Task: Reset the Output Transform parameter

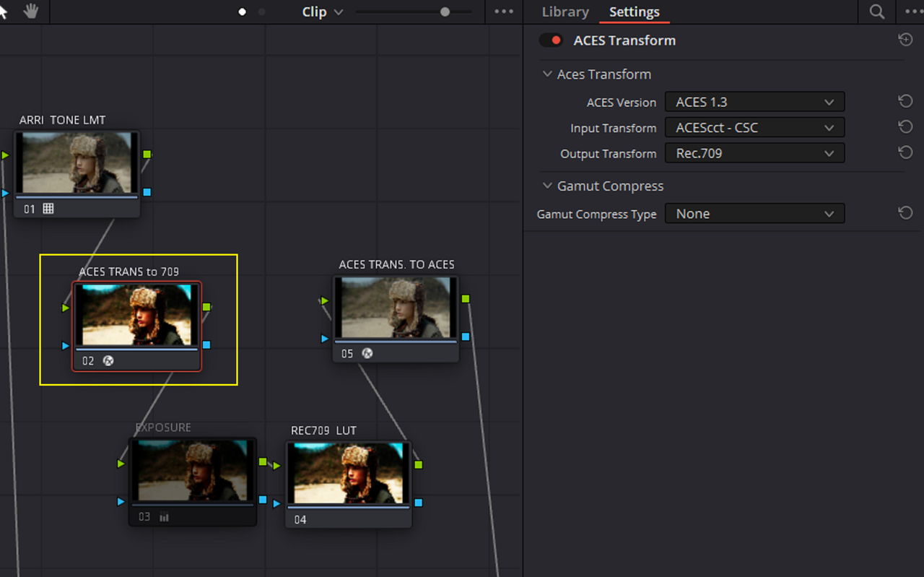Action: [905, 153]
